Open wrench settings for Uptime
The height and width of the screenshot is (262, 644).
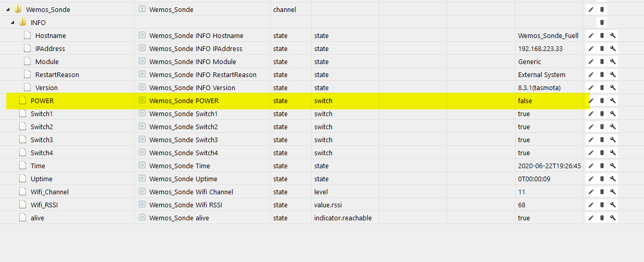tap(613, 179)
